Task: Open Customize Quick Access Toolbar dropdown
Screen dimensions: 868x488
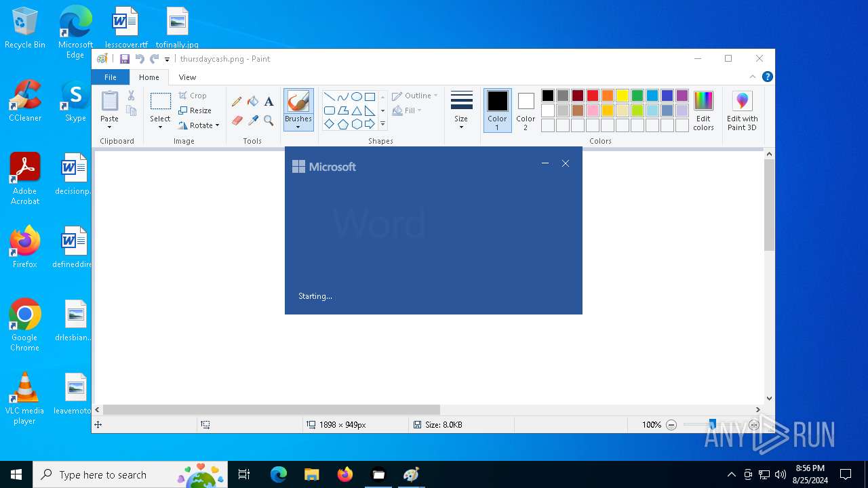Action: (167, 60)
